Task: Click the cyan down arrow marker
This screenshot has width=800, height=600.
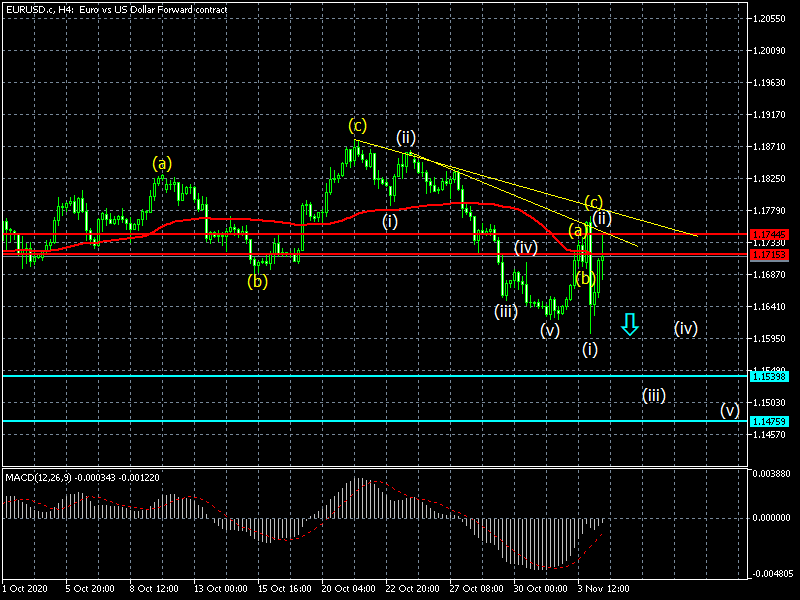Action: pos(629,324)
